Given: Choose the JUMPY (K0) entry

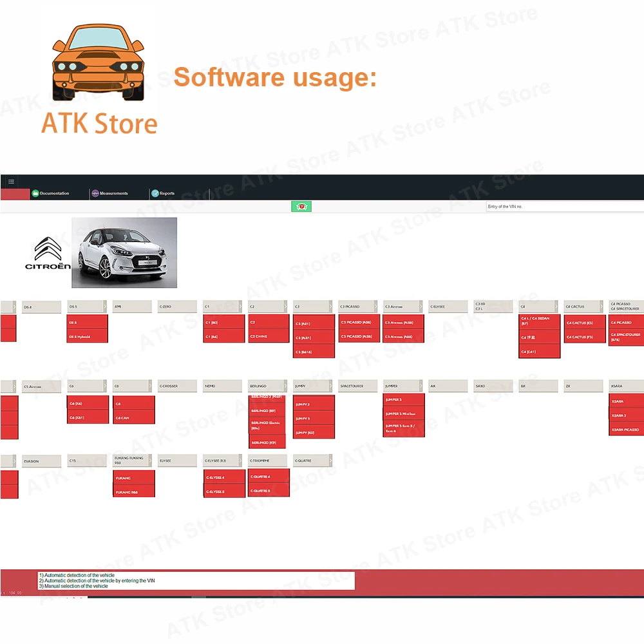Looking at the screenshot, I should click(x=314, y=433).
